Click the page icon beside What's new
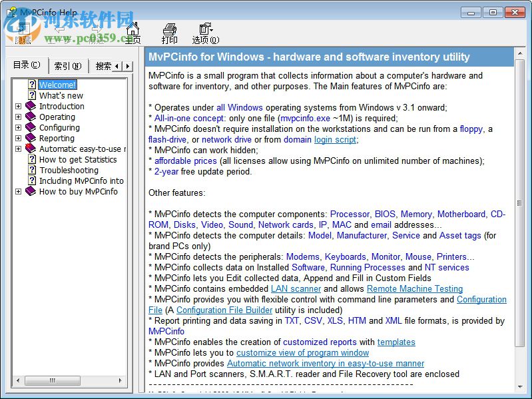Image resolution: width=532 pixels, height=399 pixels. tap(32, 95)
